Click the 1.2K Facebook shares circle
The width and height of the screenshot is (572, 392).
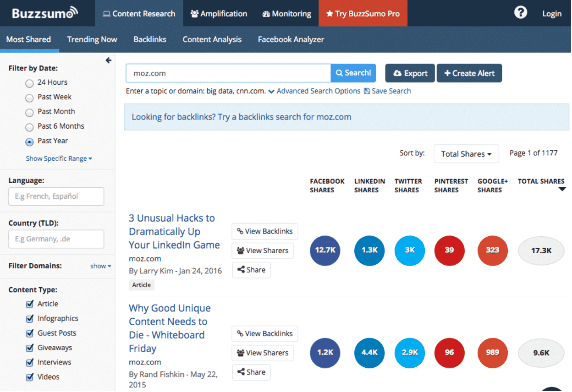pyautogui.click(x=325, y=353)
